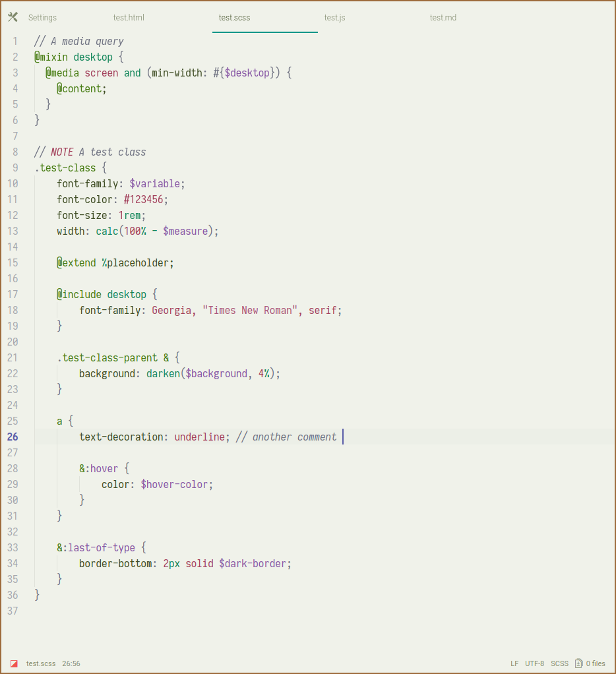Click the '@content' directive
Viewport: 616px width, 674px height.
click(79, 89)
